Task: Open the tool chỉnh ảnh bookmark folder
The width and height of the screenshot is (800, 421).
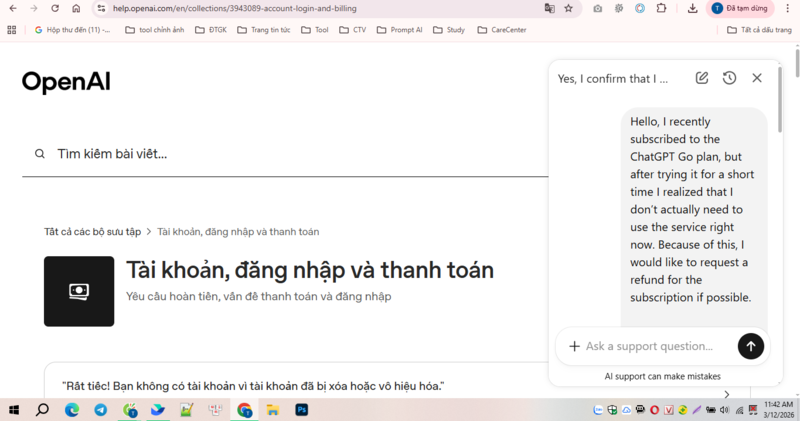Action: tap(155, 30)
